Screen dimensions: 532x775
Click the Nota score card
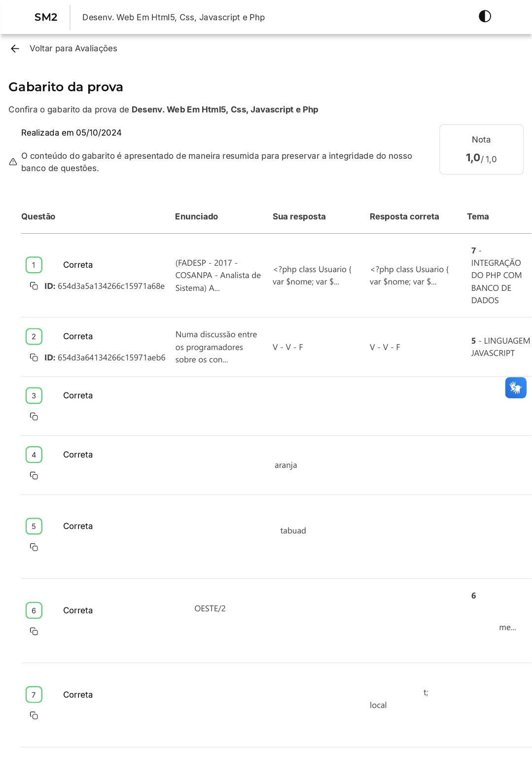coord(481,149)
